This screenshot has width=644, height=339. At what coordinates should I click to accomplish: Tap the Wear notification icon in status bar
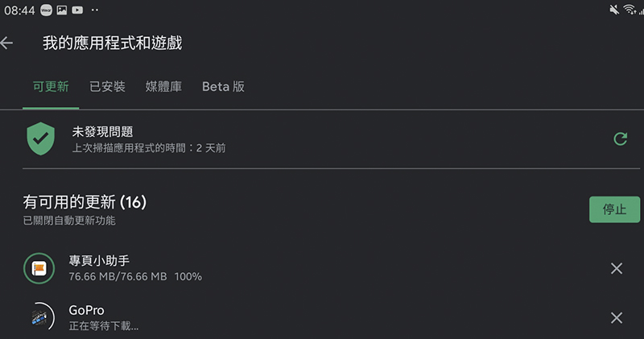click(x=45, y=10)
